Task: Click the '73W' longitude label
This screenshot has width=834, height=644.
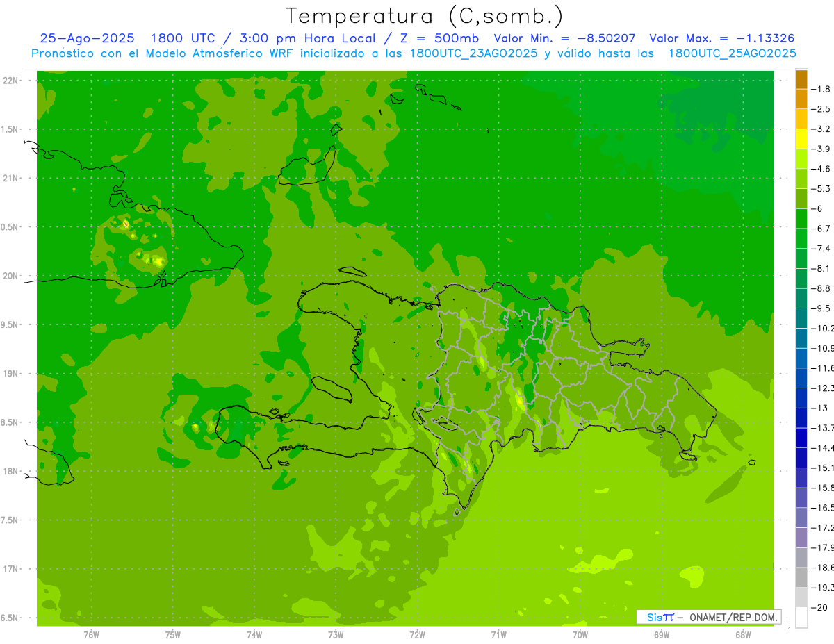Action: [336, 634]
